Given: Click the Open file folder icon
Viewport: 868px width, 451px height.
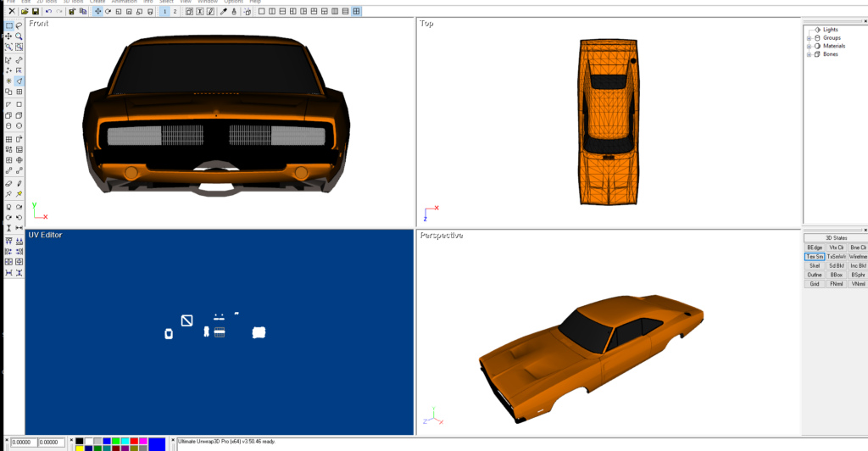Looking at the screenshot, I should (25, 12).
